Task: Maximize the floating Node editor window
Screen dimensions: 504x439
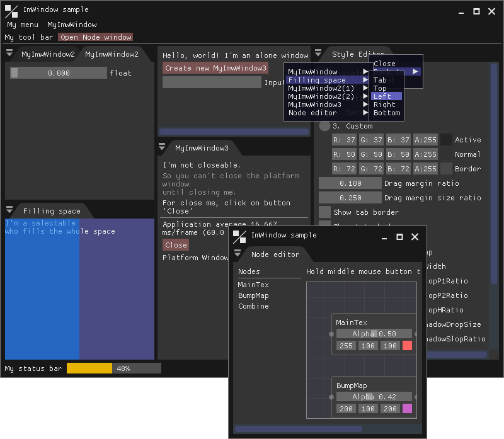Action: coord(399,237)
